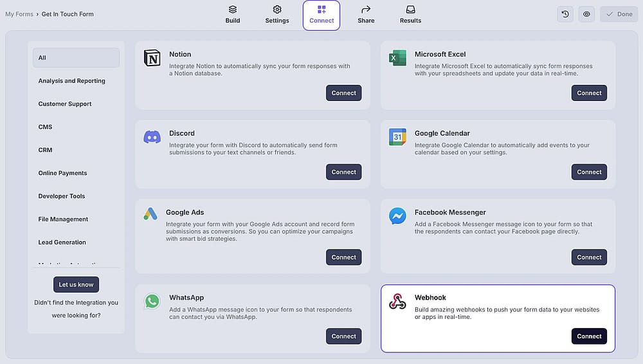Viewport: 643px width, 364px height.
Task: Click the Notion description text
Action: click(x=260, y=69)
